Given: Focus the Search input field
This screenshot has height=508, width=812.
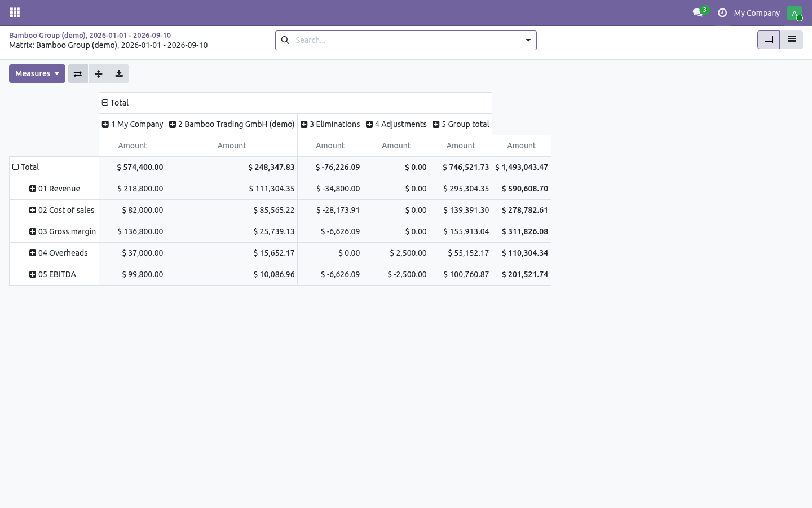Looking at the screenshot, I should click(405, 40).
